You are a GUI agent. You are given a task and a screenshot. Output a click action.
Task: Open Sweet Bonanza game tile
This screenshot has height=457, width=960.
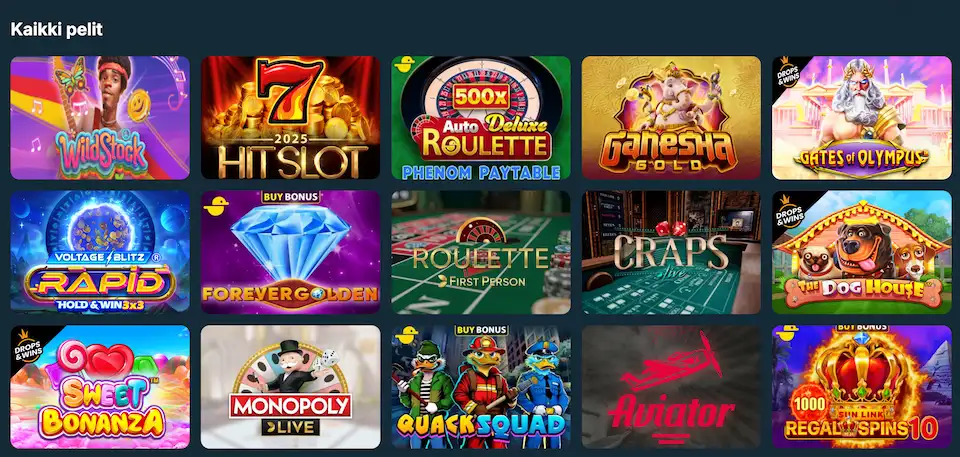click(x=100, y=387)
